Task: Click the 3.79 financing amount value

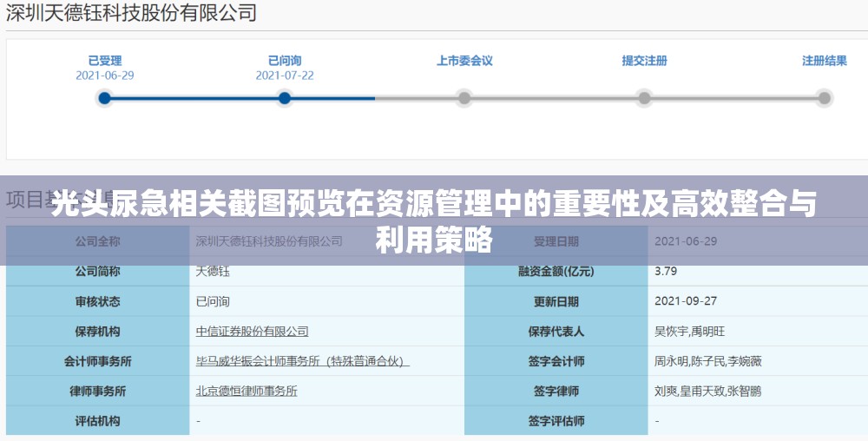Action: pyautogui.click(x=666, y=271)
